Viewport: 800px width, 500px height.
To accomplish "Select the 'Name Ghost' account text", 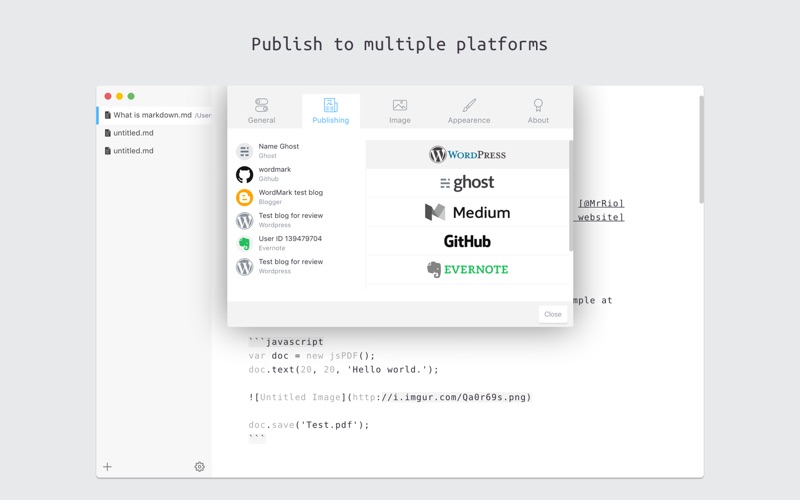I will [279, 146].
